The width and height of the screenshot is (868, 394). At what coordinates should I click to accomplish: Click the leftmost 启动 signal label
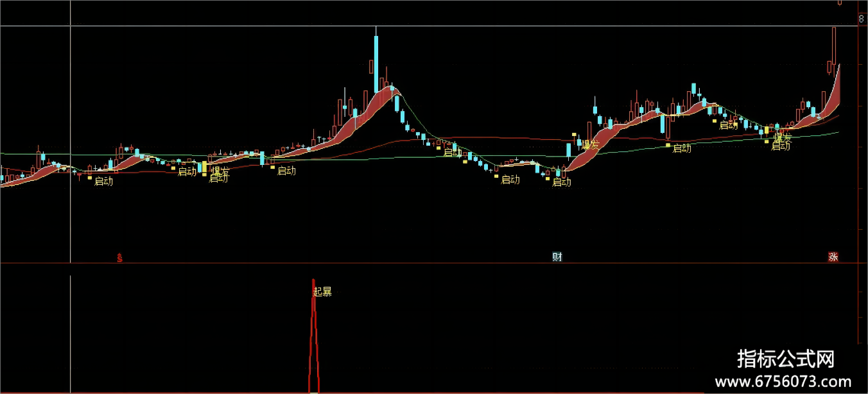[103, 181]
